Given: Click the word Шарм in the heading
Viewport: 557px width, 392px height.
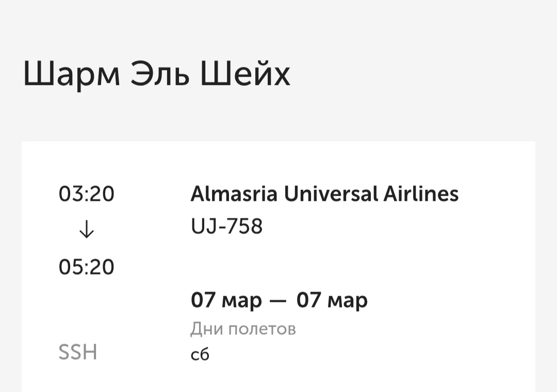Looking at the screenshot, I should [72, 74].
